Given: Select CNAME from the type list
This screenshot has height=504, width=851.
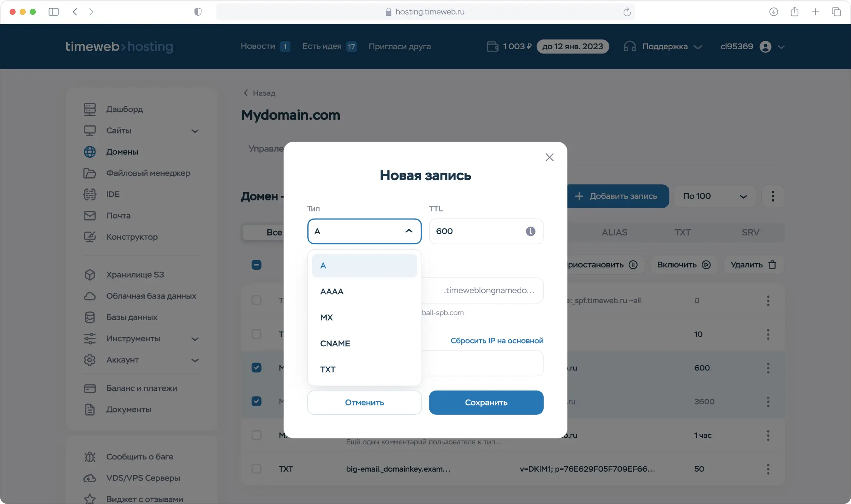Looking at the screenshot, I should (x=335, y=343).
